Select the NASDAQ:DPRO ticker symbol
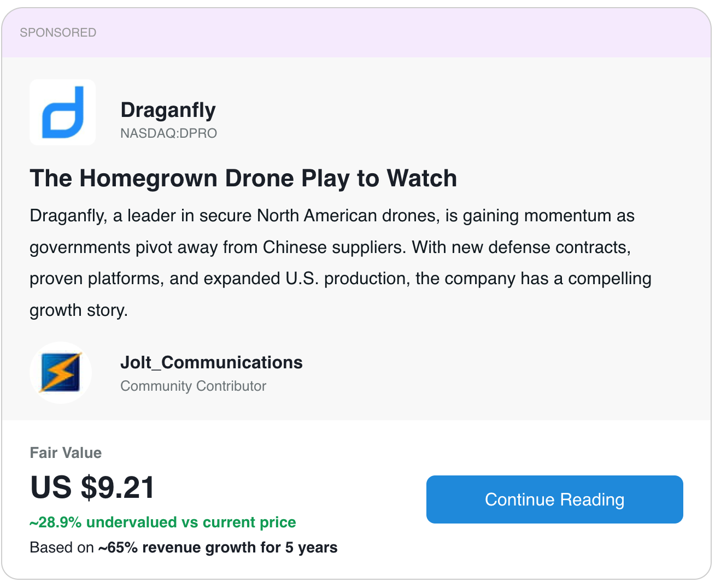Screen dimensions: 715x588 click(x=168, y=133)
